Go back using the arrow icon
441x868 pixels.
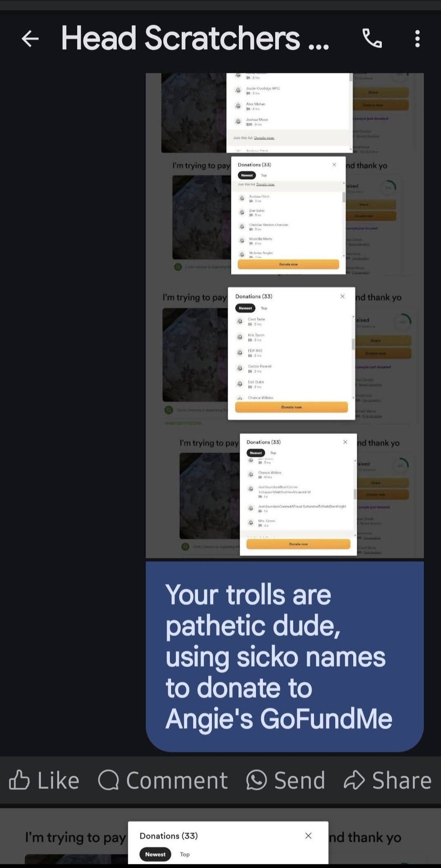point(30,39)
